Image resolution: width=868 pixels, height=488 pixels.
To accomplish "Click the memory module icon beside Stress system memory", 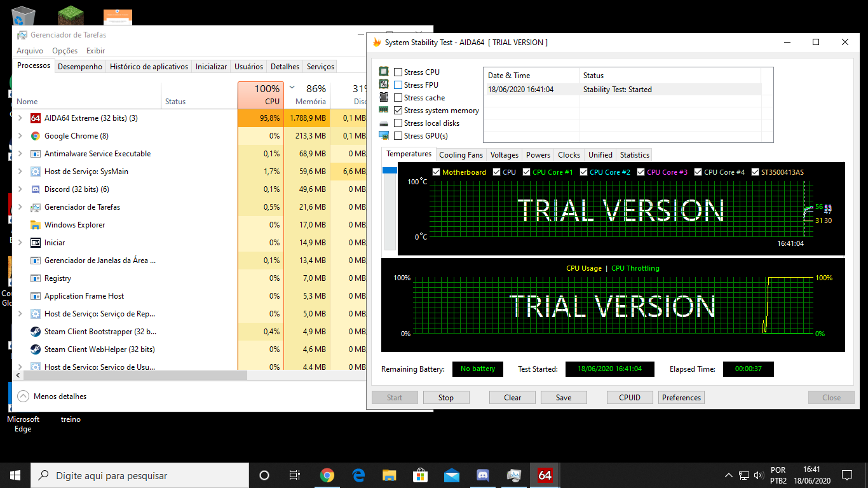I will (x=384, y=110).
